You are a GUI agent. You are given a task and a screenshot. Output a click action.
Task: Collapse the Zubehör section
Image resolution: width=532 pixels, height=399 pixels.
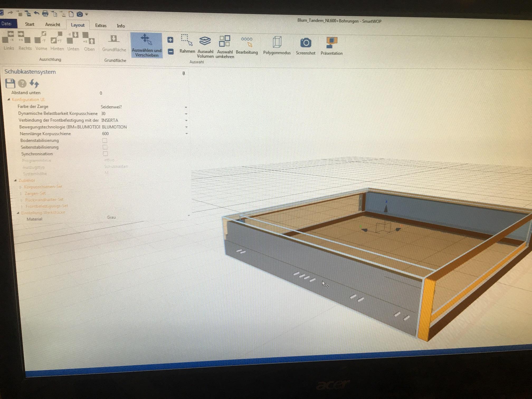click(x=15, y=180)
